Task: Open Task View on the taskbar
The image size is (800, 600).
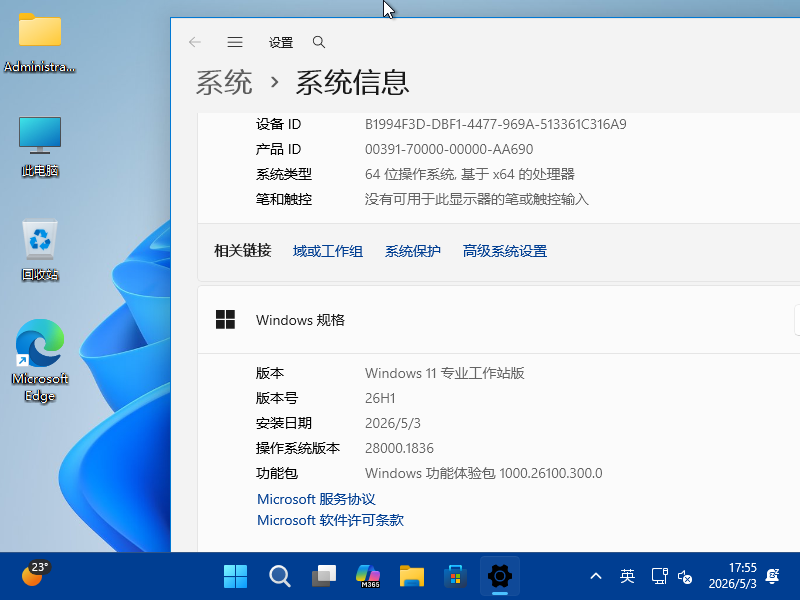Action: coord(324,576)
